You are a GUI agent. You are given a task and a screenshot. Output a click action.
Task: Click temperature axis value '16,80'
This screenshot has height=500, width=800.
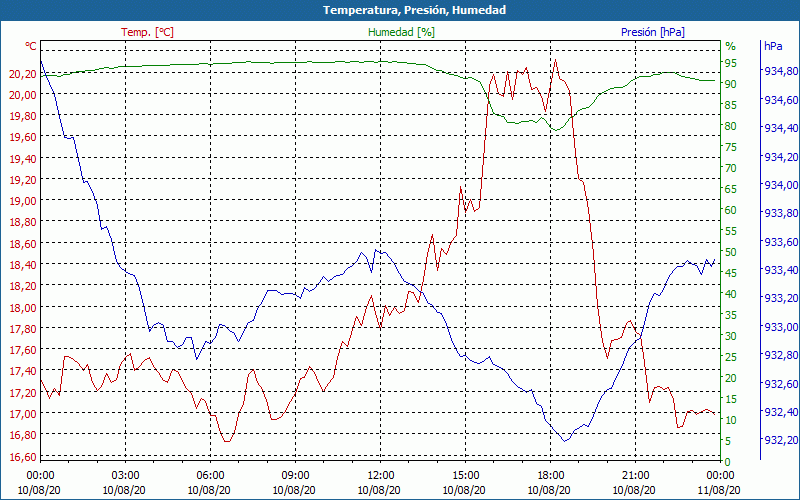point(23,435)
